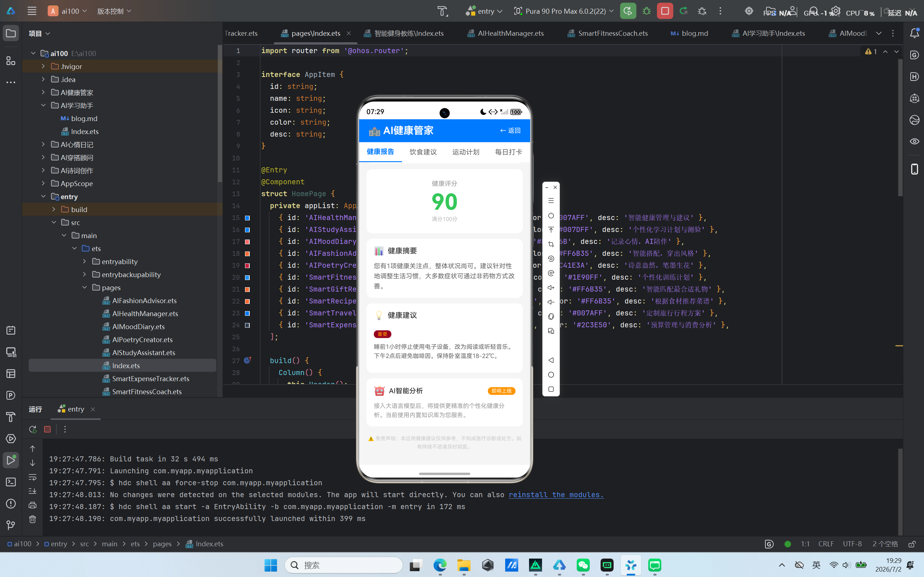Click the color swatch on line 17 gutter
Image resolution: width=924 pixels, height=577 pixels.
click(x=247, y=242)
